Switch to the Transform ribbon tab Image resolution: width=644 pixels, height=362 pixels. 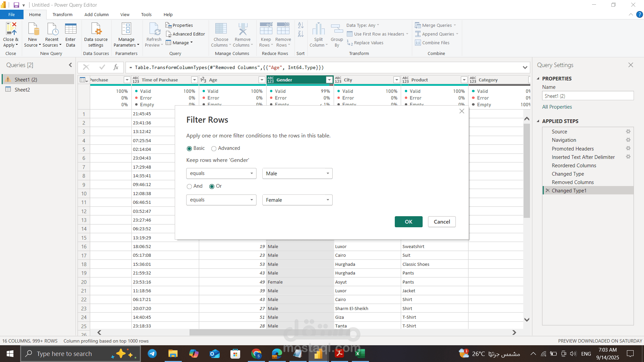[x=62, y=15]
